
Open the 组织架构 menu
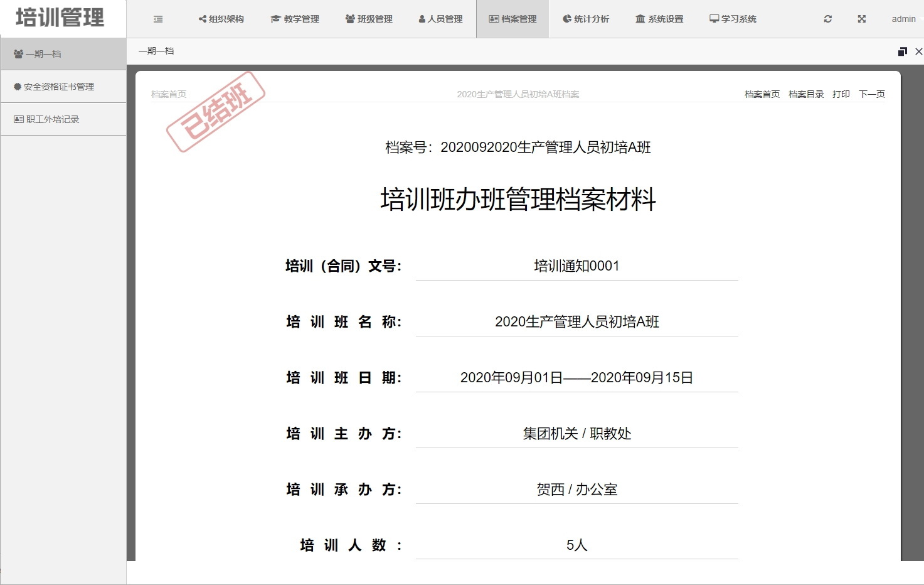[221, 19]
